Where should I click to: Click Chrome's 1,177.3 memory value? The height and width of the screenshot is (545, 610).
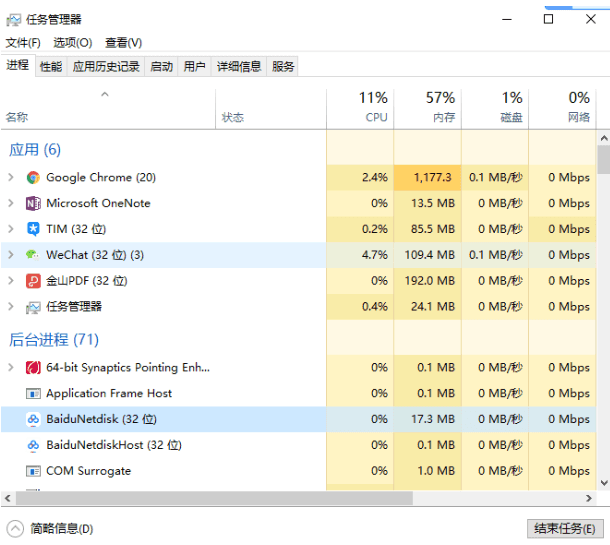[x=433, y=178]
